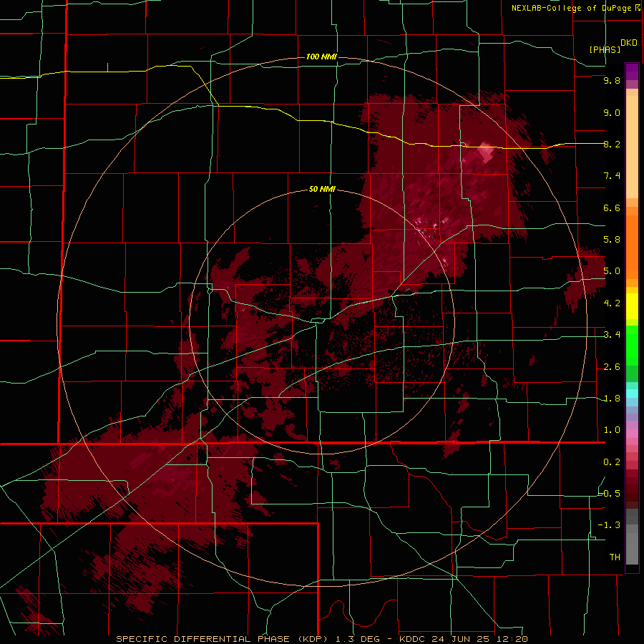The width and height of the screenshot is (644, 644).
Task: Click the 0.2 value on the color scale
Action: pyautogui.click(x=612, y=462)
